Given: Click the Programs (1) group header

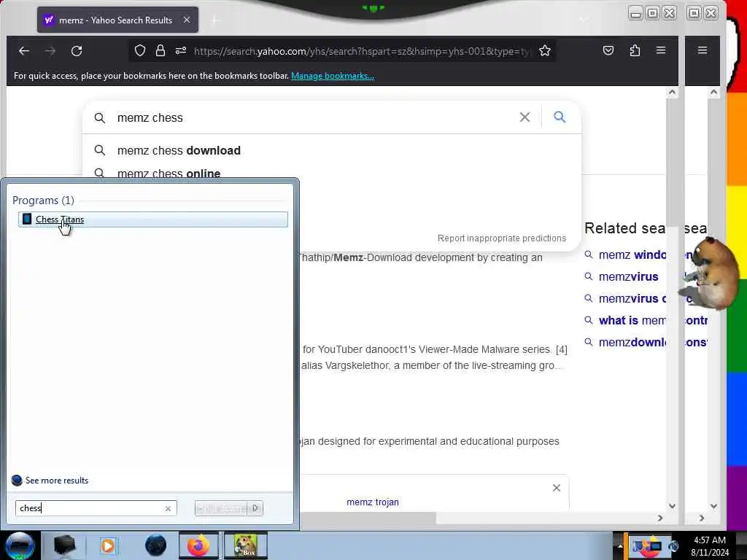Looking at the screenshot, I should tap(43, 200).
